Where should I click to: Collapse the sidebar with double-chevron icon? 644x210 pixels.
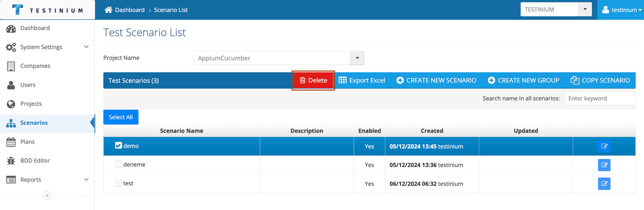click(47, 196)
